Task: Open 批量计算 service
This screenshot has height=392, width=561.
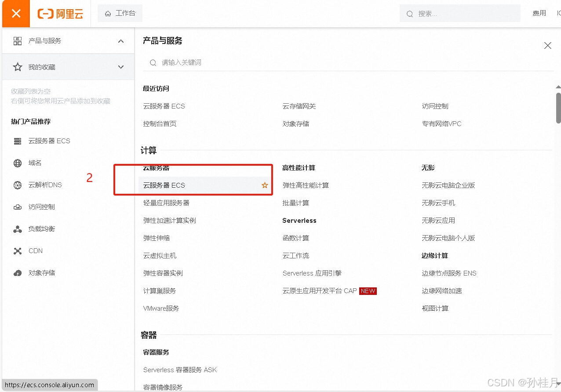Action: [295, 203]
